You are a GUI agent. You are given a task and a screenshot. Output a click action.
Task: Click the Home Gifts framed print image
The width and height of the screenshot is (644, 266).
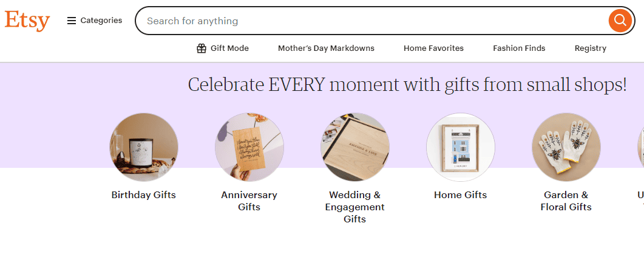[461, 147]
